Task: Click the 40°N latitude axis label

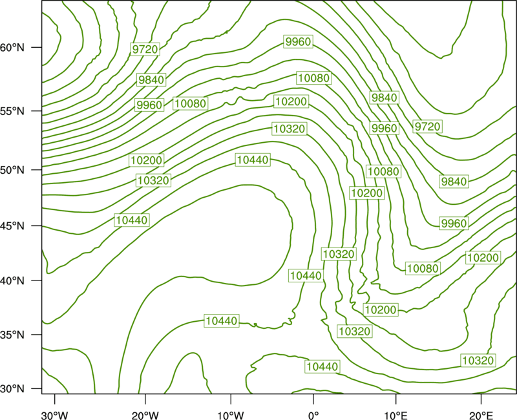Action: click(x=12, y=281)
